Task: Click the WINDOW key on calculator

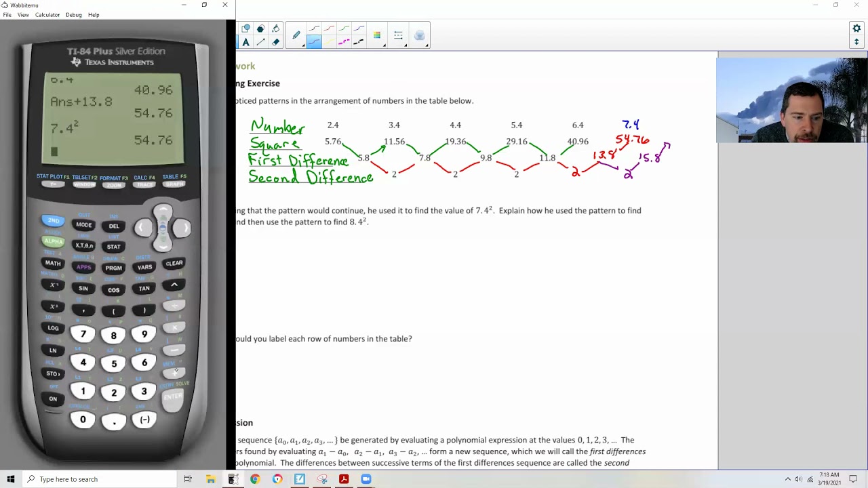Action: [x=84, y=184]
